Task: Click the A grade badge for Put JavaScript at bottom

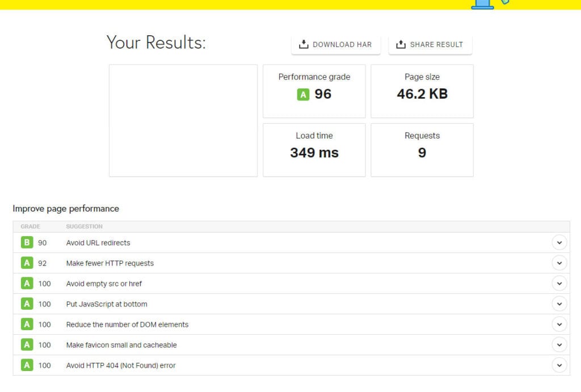Action: point(27,304)
